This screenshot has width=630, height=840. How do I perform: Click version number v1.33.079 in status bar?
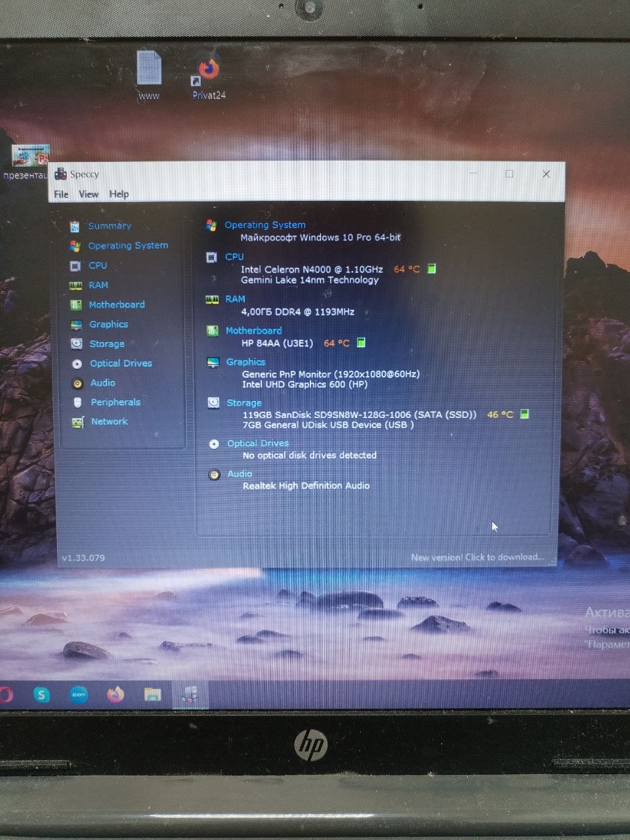pyautogui.click(x=83, y=558)
